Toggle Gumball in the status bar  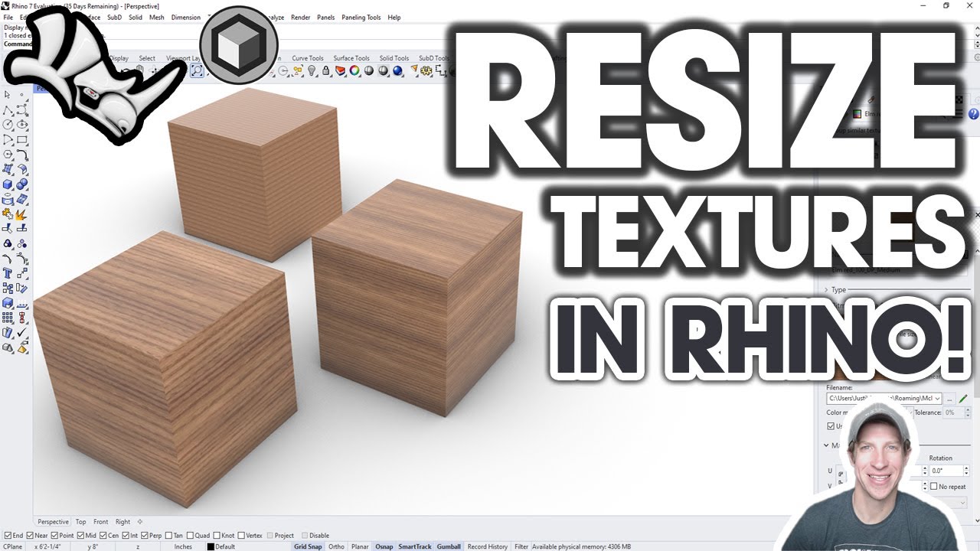pyautogui.click(x=449, y=546)
